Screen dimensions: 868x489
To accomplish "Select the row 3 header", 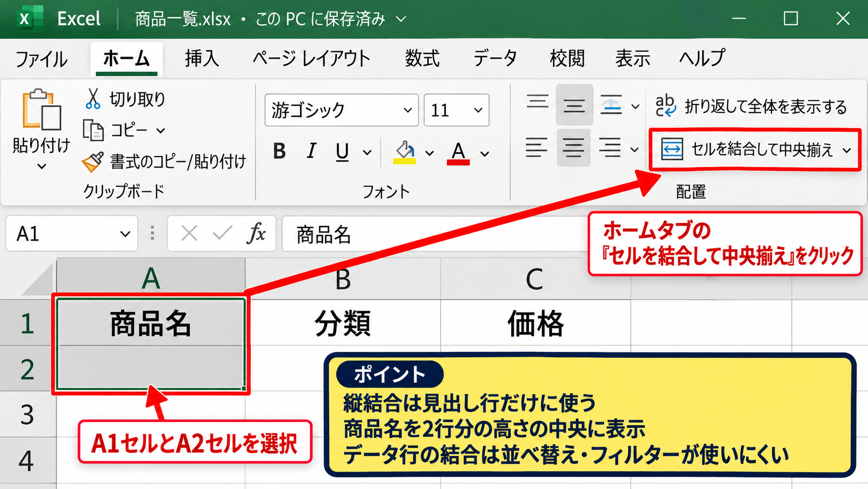I will point(28,414).
